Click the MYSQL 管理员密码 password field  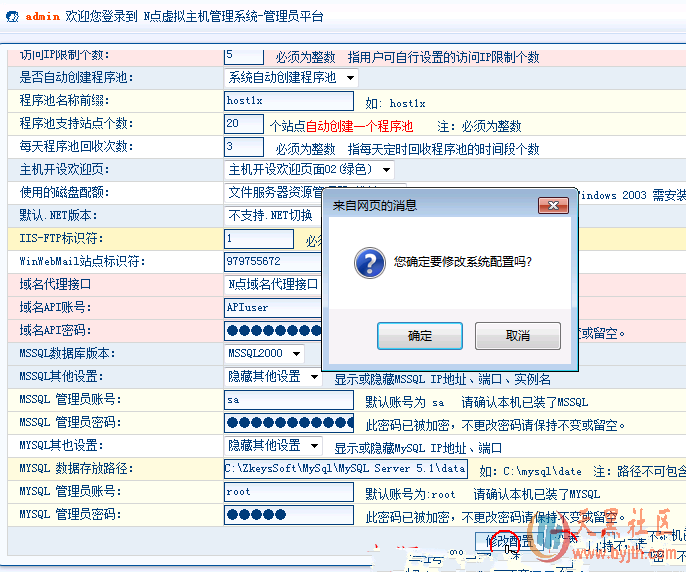tap(289, 515)
